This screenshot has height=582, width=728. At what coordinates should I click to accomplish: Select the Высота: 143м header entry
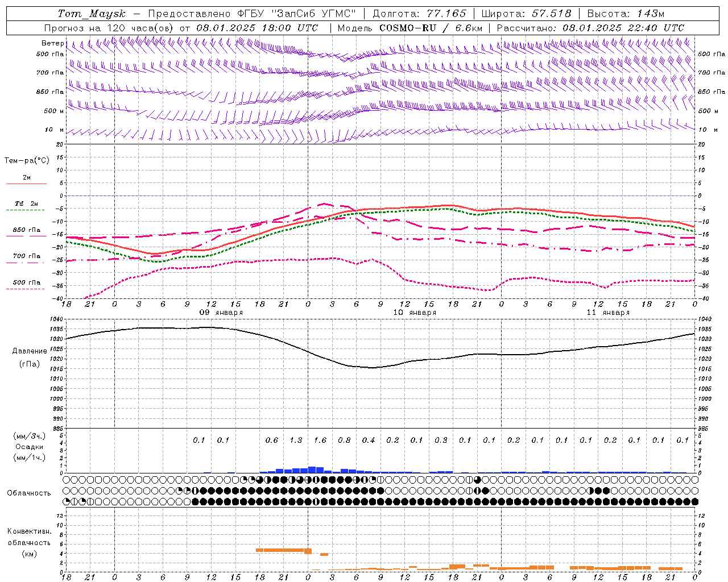coord(626,14)
